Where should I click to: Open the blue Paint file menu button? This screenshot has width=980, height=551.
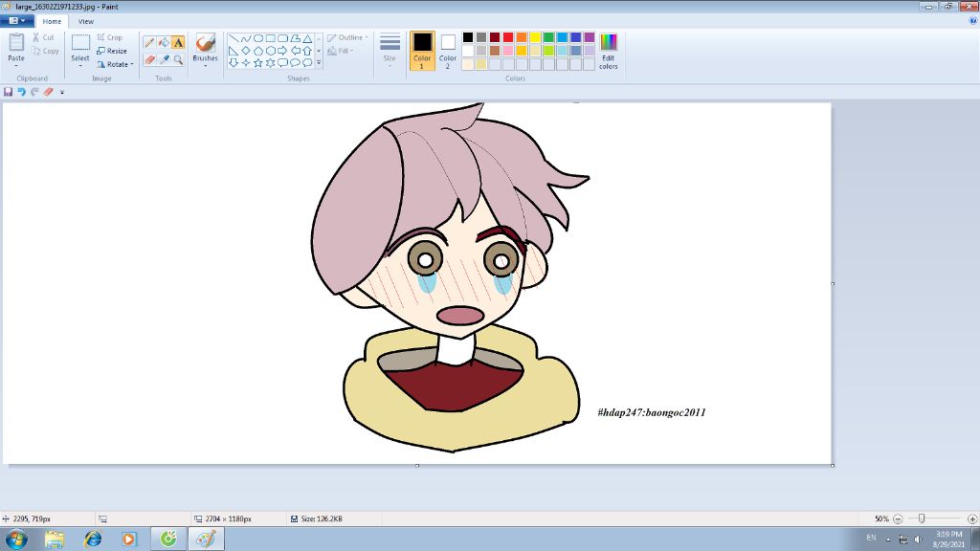[17, 21]
